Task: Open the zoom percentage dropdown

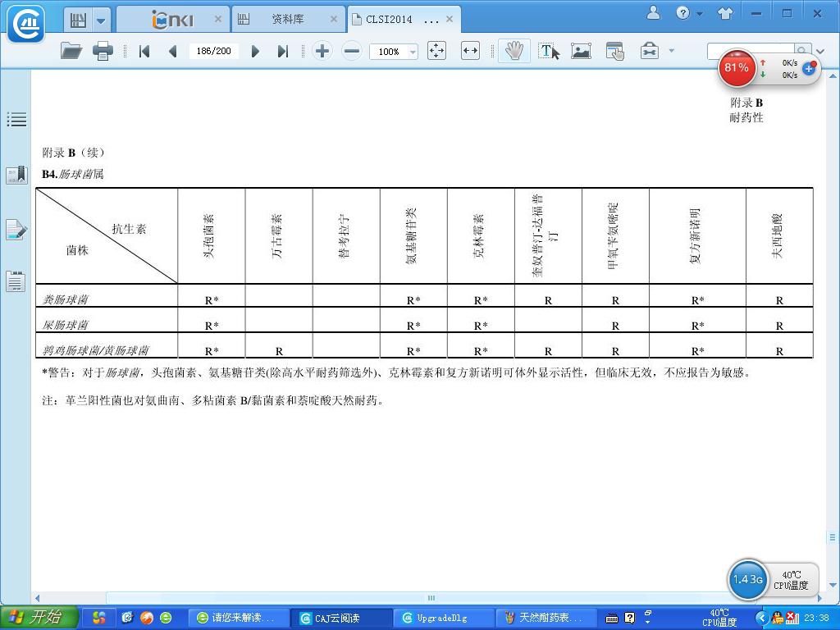Action: 412,52
